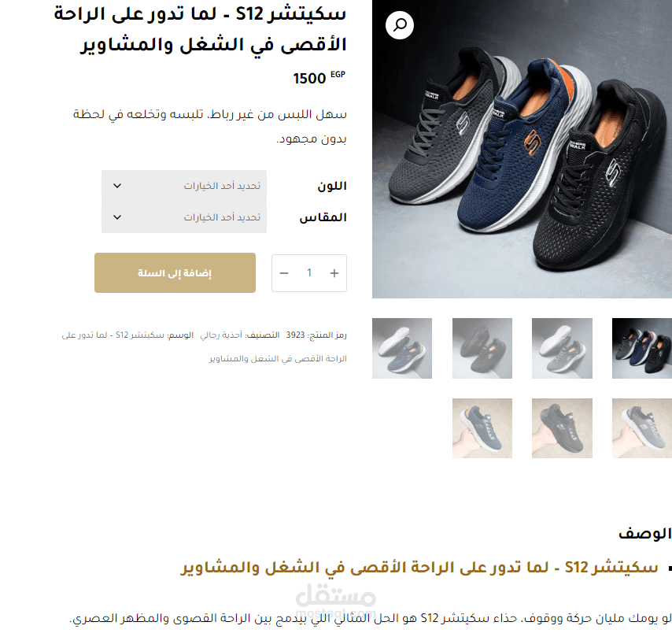
Task: Click the magnifier zoom icon on product image
Action: click(400, 25)
